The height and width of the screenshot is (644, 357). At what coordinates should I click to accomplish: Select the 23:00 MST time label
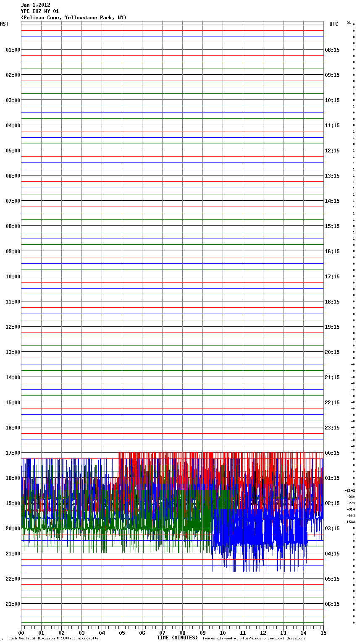13,604
